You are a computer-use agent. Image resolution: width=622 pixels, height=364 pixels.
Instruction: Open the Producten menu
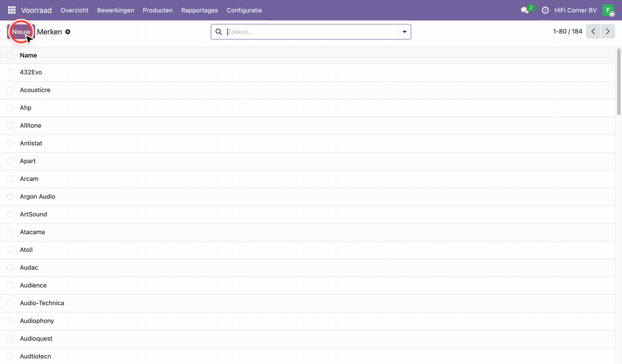pyautogui.click(x=158, y=10)
